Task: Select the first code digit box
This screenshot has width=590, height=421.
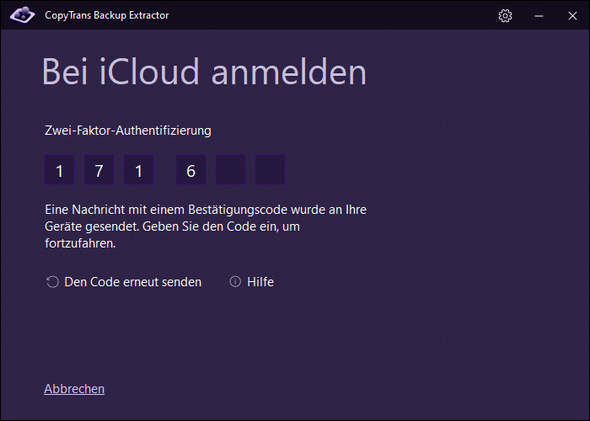Action: pyautogui.click(x=59, y=170)
